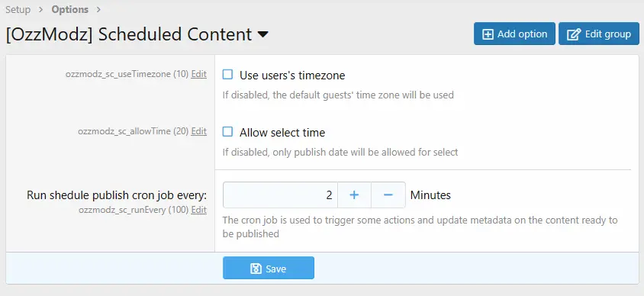This screenshot has height=296, width=644.
Task: Decrease minutes with the minus stepper
Action: [388, 195]
